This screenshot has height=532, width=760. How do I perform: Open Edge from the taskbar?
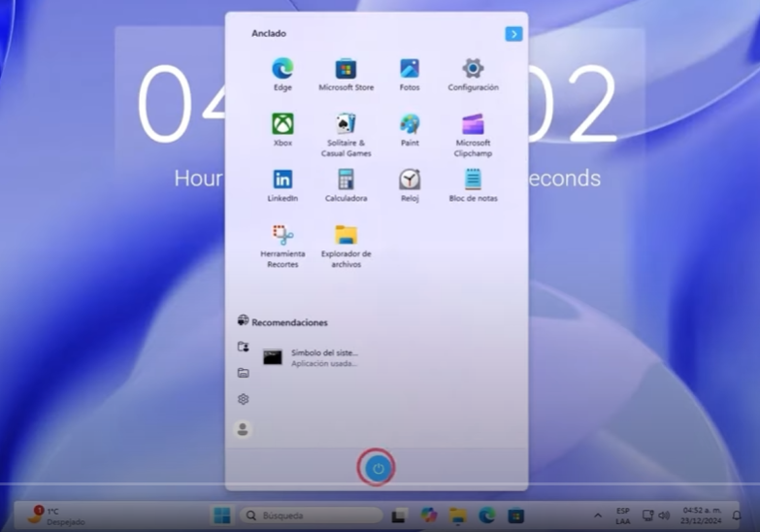(487, 515)
